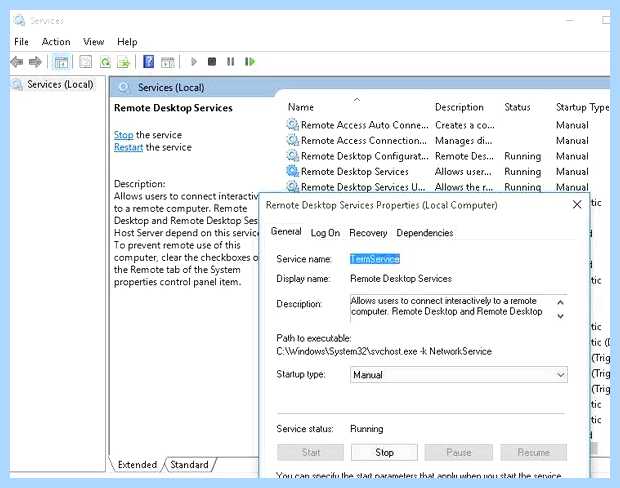The width and height of the screenshot is (620, 488).
Task: Select Remote Access Connection... service name
Action: (364, 140)
